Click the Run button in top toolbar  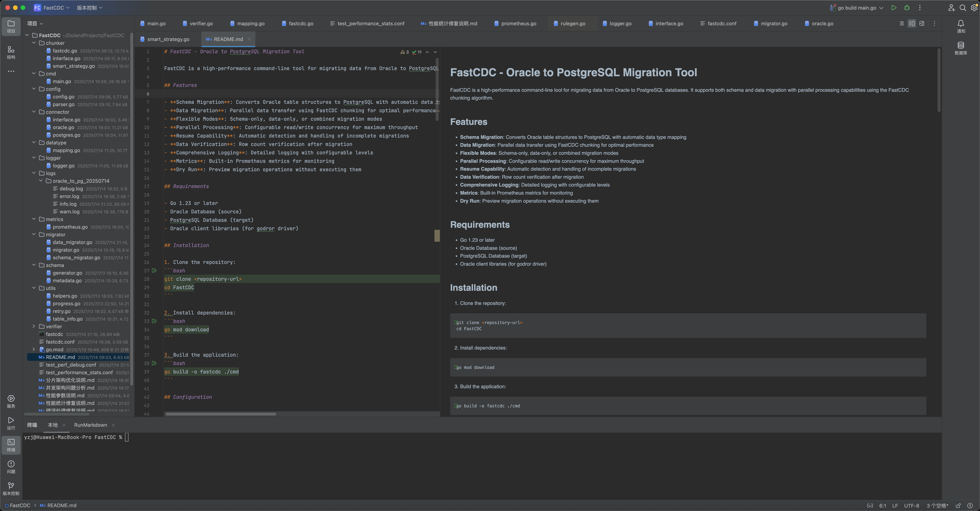point(894,8)
